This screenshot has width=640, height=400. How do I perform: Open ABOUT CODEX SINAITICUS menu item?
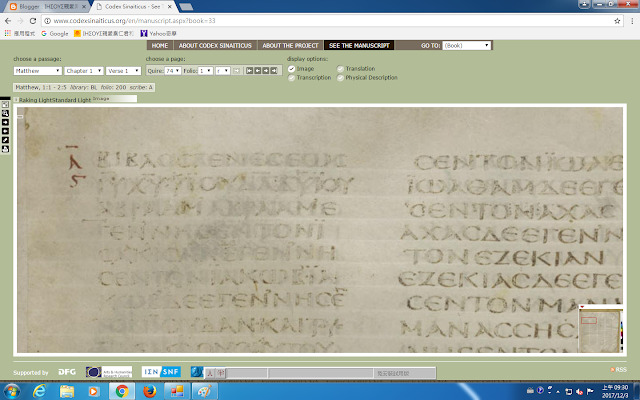(215, 45)
